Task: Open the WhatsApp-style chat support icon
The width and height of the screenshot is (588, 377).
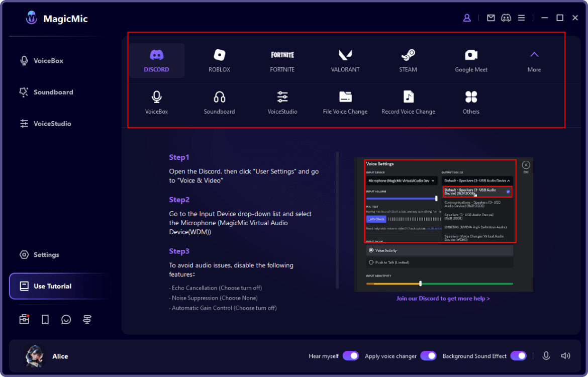Action: tap(66, 319)
